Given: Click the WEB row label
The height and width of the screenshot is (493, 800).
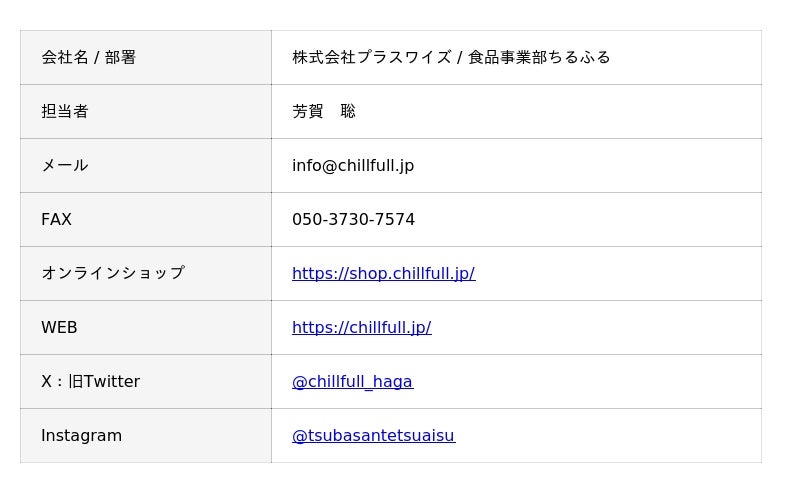Looking at the screenshot, I should point(59,327).
